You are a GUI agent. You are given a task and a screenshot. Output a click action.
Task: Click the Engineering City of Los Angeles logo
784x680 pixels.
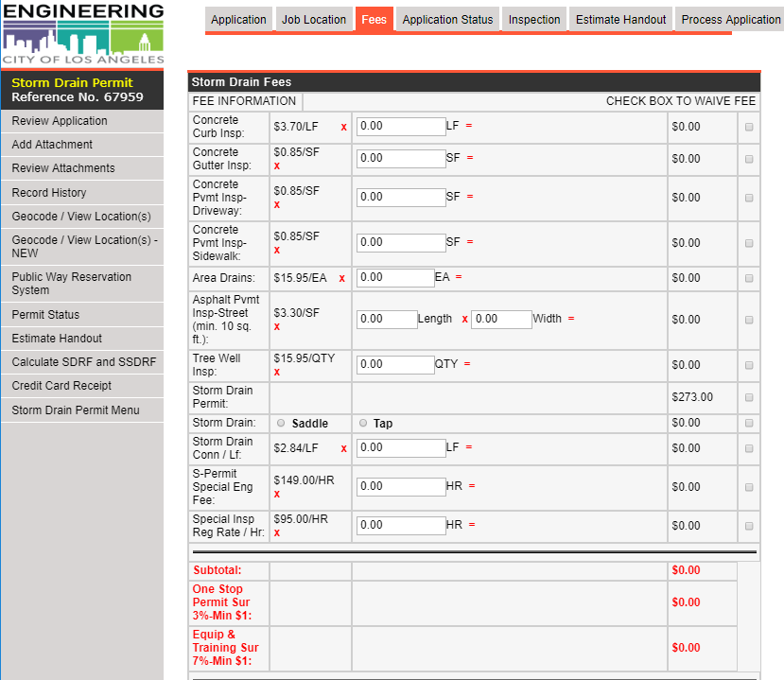pyautogui.click(x=83, y=33)
